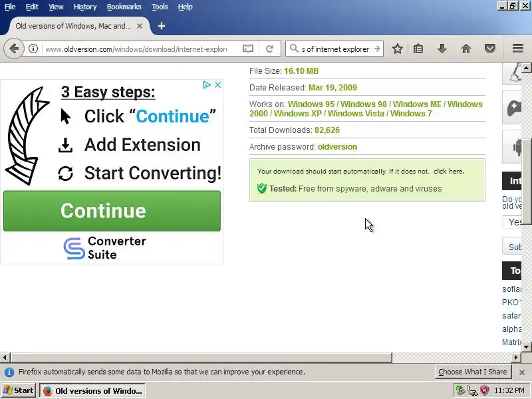Click the oldversion.com address field

[x=136, y=49]
